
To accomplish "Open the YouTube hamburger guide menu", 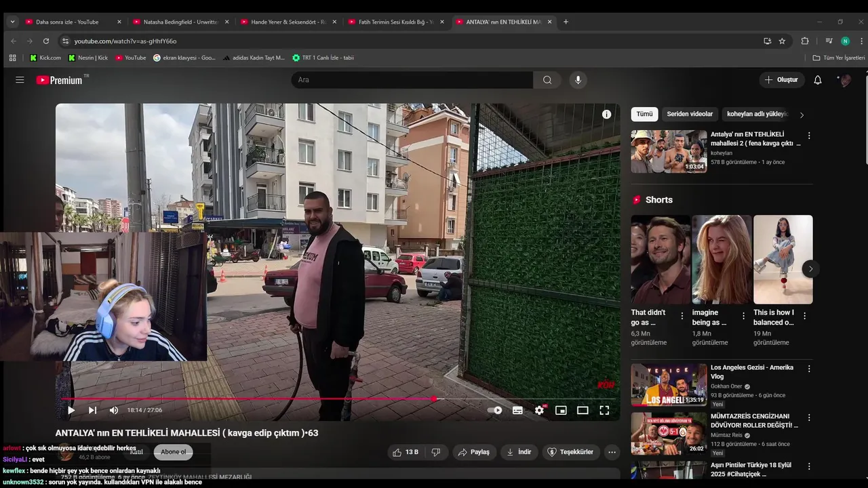I will tap(20, 80).
